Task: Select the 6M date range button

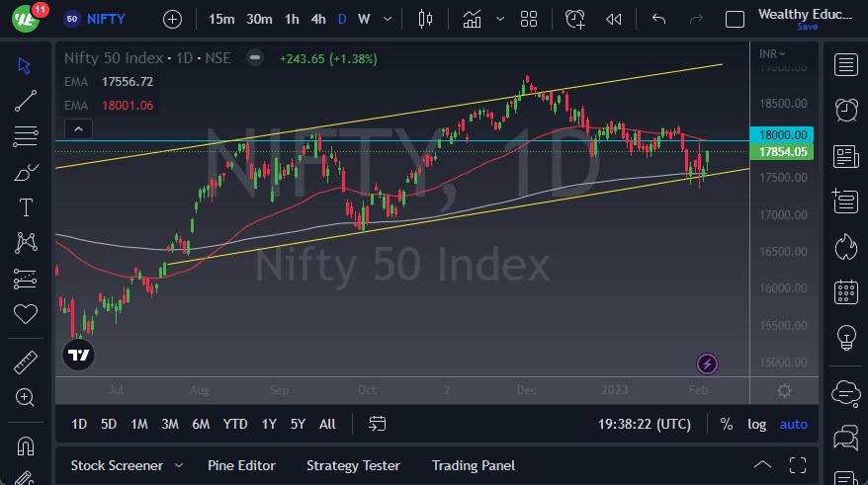Action: [x=201, y=424]
